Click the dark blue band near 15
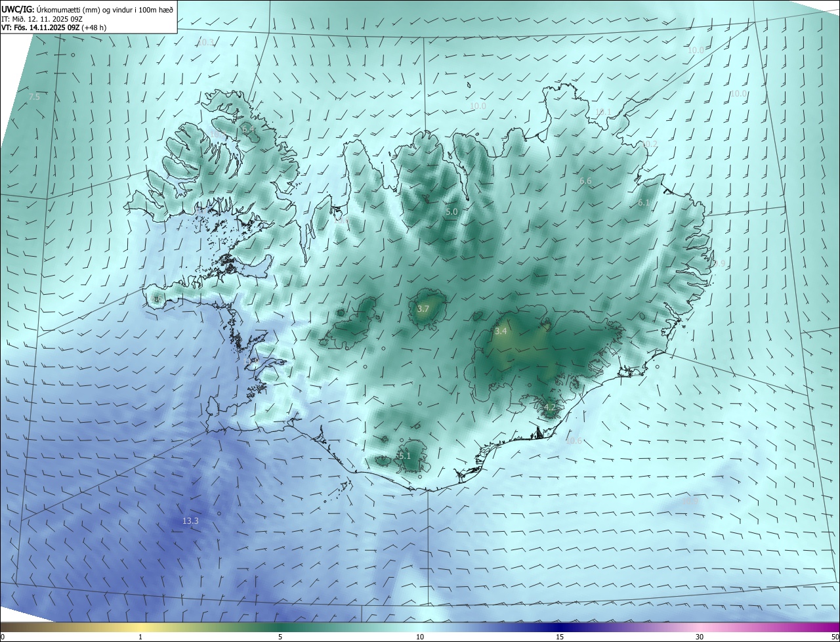840x642 pixels. (560, 627)
